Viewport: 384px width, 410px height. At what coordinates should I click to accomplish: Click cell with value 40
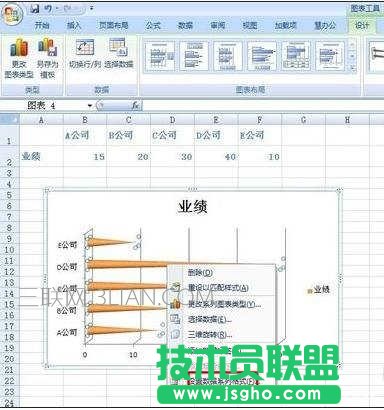(216, 157)
